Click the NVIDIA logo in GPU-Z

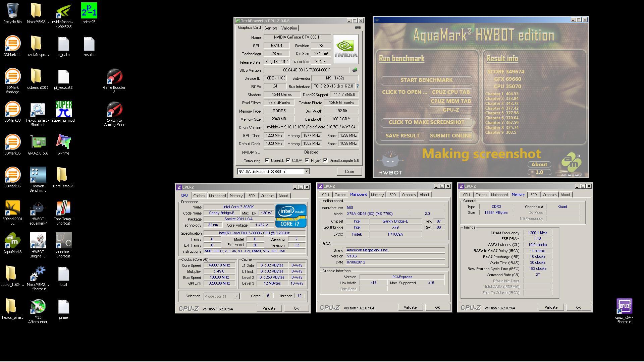[x=345, y=49]
